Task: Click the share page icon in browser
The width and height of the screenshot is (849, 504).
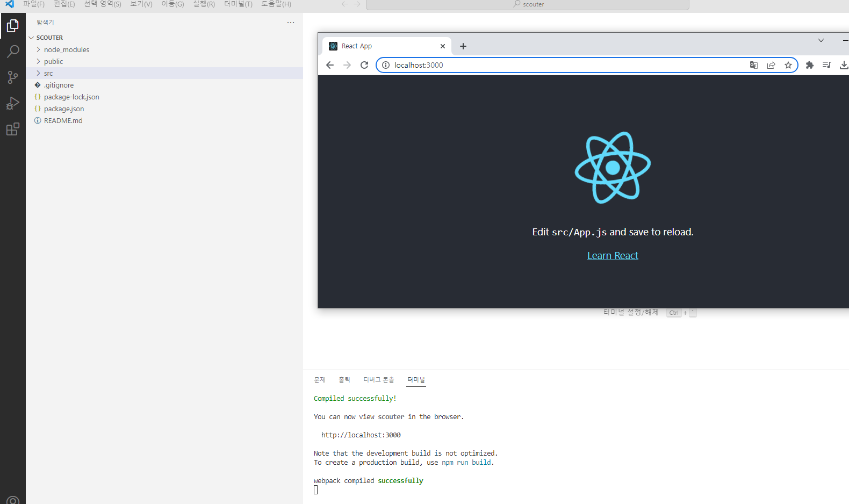Action: [771, 65]
